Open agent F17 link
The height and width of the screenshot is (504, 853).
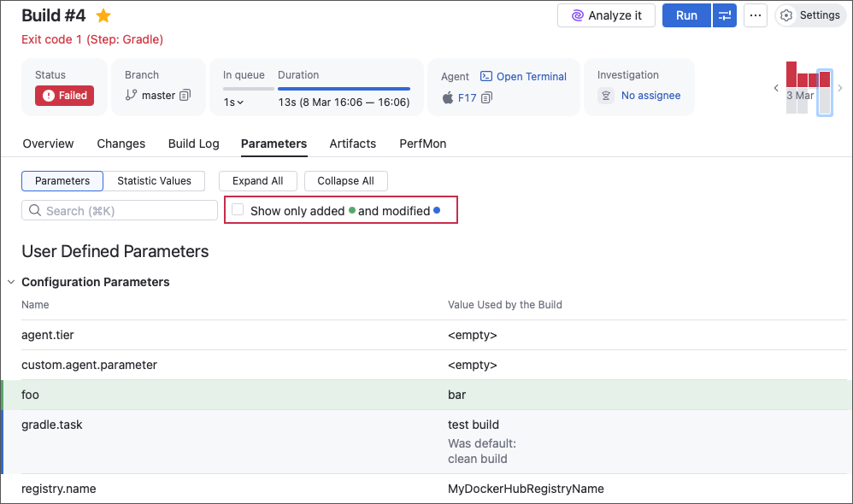(x=467, y=98)
